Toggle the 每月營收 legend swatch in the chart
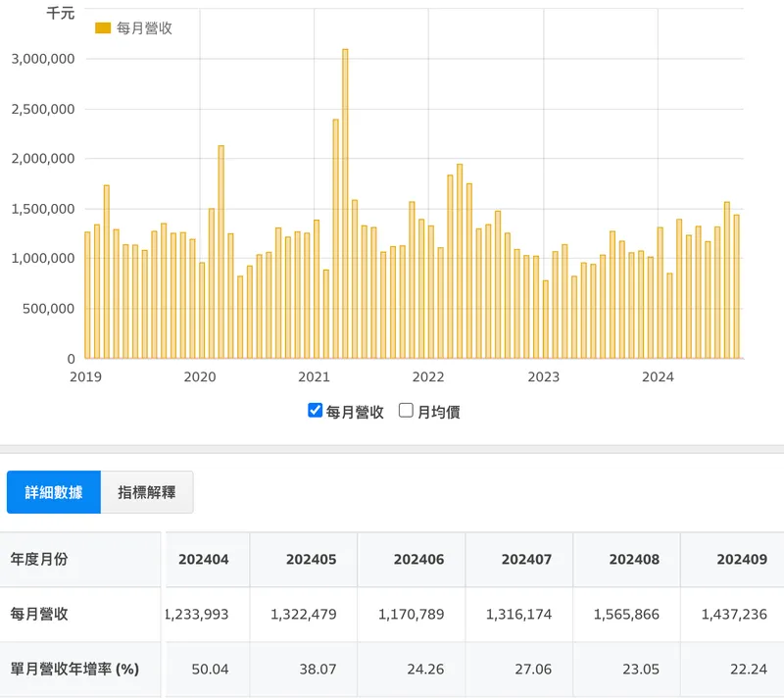The image size is (784, 698). click(x=103, y=28)
